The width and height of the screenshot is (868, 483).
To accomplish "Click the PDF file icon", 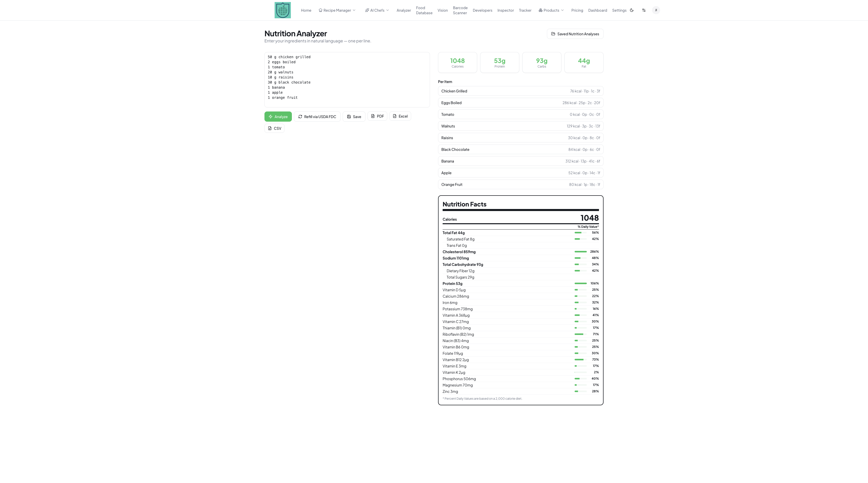I will 373,116.
